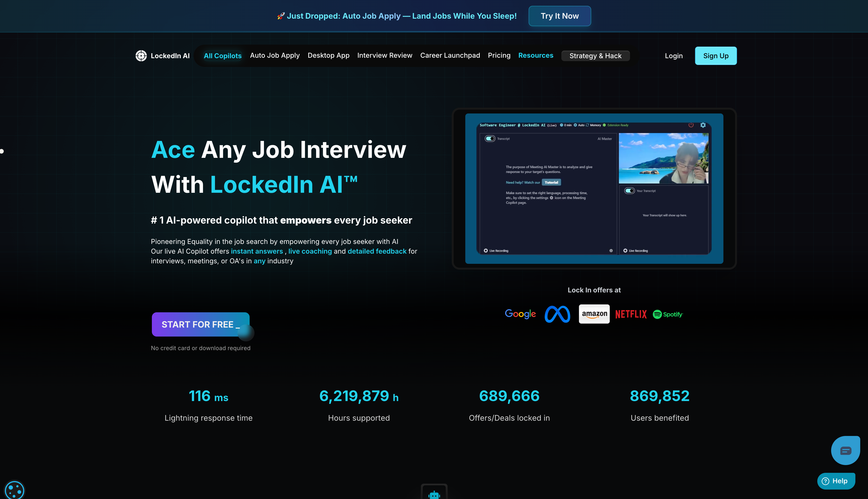Click the 'Lightning response time' label
Screen dimensions: 868x499
[208, 418]
